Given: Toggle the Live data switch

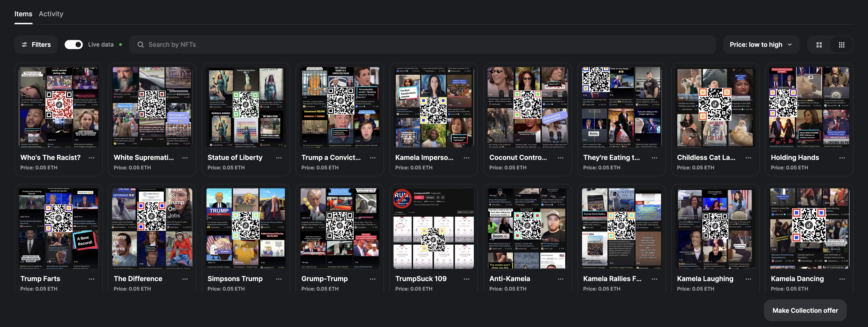Looking at the screenshot, I should click(x=74, y=45).
